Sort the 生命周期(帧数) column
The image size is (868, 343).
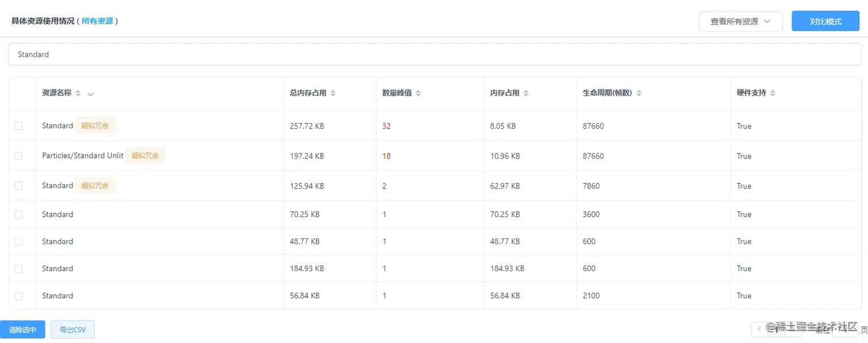(638, 93)
